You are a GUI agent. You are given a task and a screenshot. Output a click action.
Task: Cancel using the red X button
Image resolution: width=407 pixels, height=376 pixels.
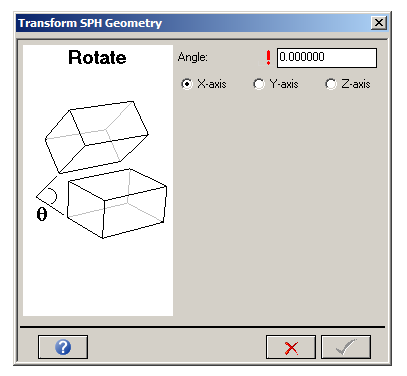tap(291, 347)
